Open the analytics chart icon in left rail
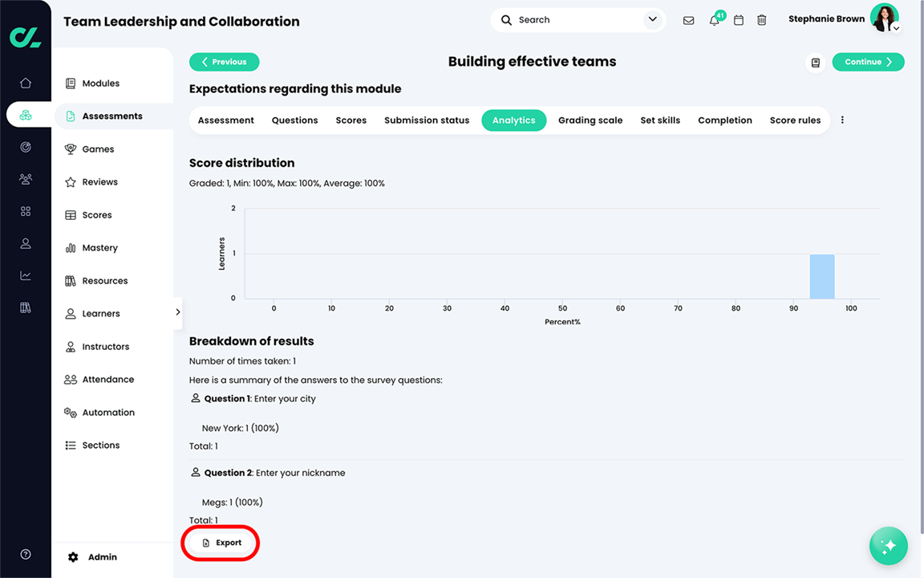 coord(25,275)
